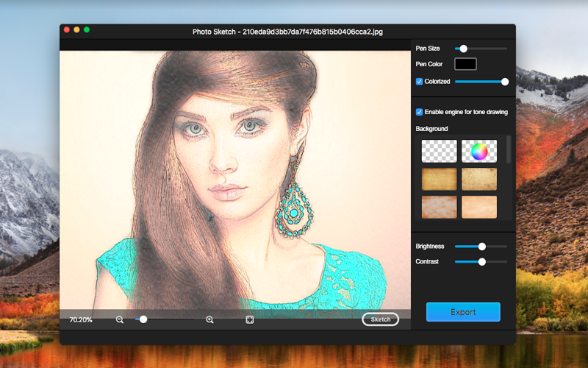Choose the dark golden parchment background

[x=439, y=179]
